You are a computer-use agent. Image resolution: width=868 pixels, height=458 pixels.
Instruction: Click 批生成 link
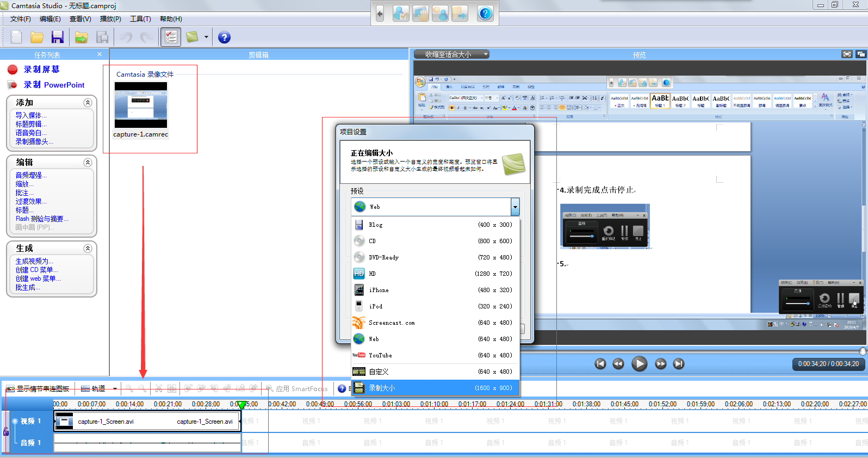[28, 287]
